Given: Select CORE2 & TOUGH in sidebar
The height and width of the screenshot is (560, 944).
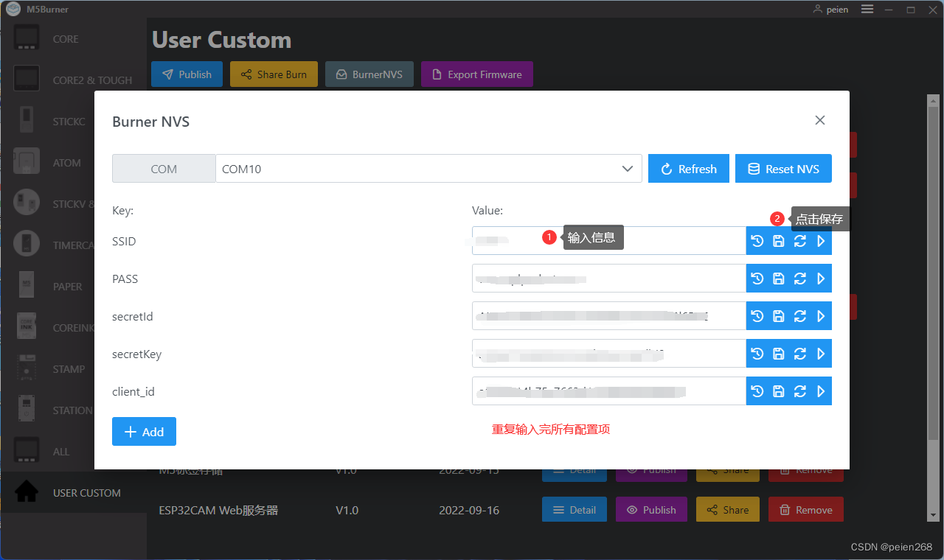Looking at the screenshot, I should (x=73, y=80).
